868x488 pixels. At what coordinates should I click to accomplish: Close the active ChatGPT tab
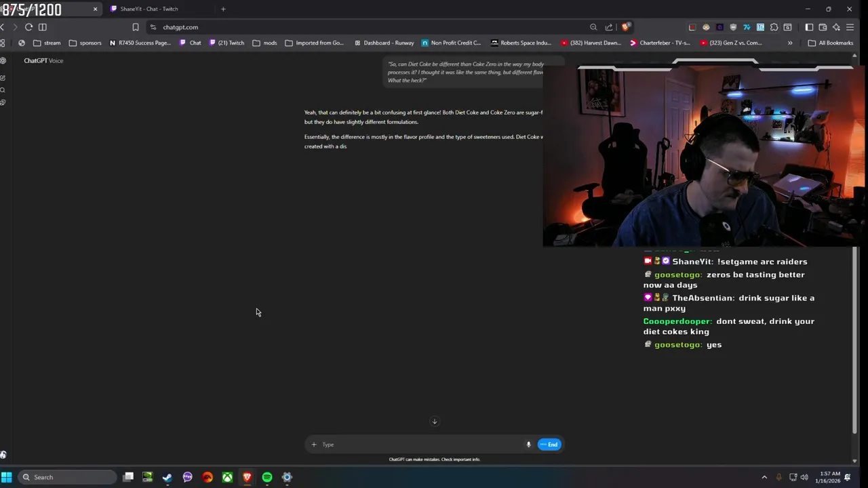[x=95, y=9]
